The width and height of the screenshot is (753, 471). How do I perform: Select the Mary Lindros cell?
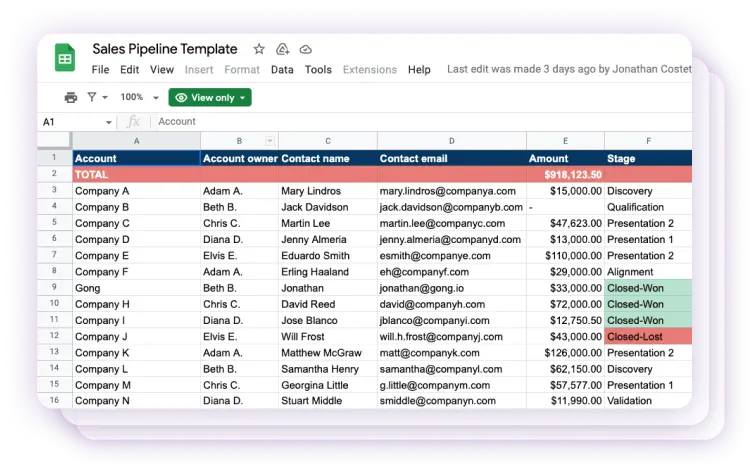click(x=328, y=191)
